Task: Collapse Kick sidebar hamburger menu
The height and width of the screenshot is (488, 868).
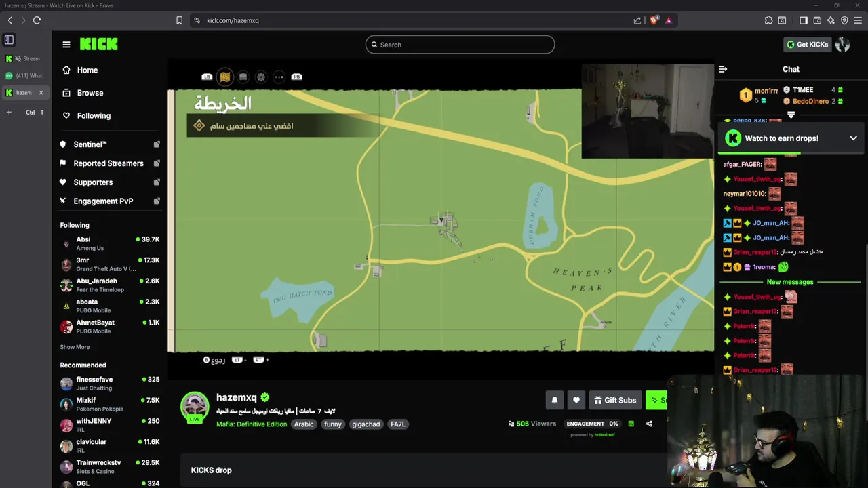Action: tap(66, 45)
